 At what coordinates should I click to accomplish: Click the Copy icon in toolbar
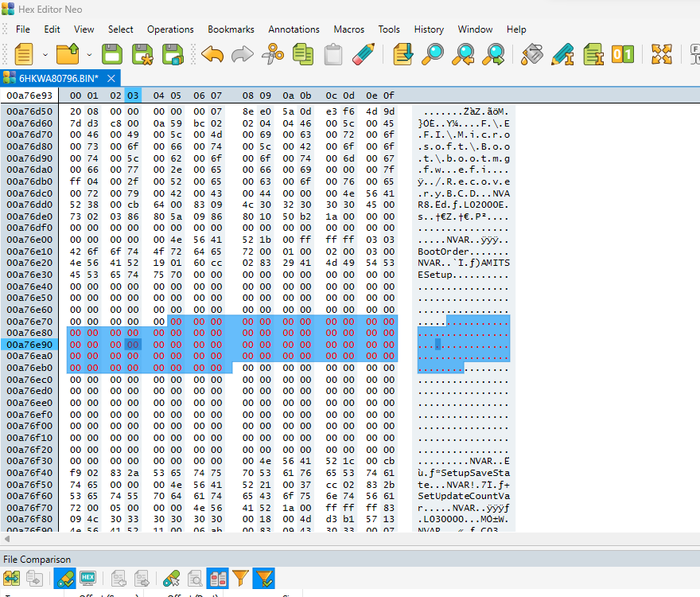303,54
